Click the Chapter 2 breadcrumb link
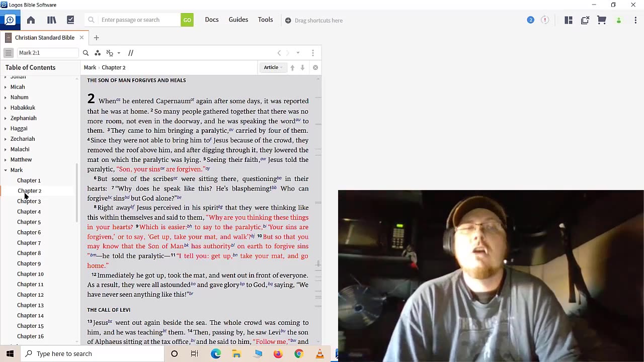 pyautogui.click(x=114, y=67)
